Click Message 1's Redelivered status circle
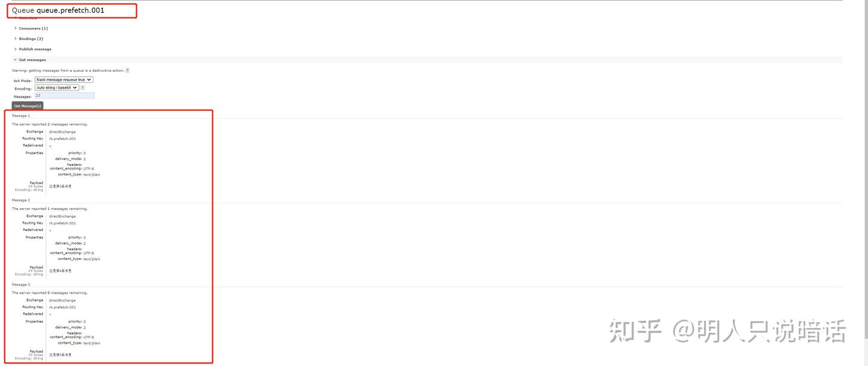 (x=50, y=146)
